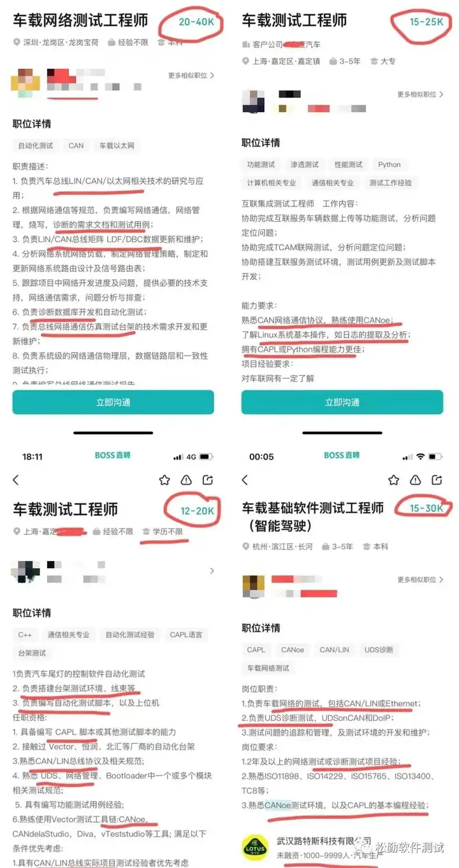459x868 pixels.
Task: Tap 立即沟通 under 车载网络测试工程师 20-40K job
Action: [x=113, y=402]
